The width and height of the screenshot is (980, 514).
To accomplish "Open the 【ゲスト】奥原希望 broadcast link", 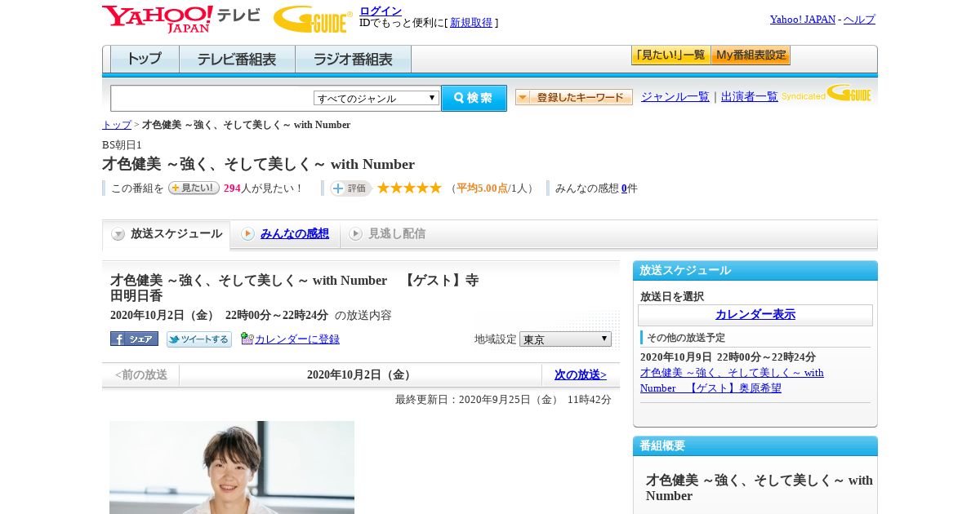I will pos(732,380).
